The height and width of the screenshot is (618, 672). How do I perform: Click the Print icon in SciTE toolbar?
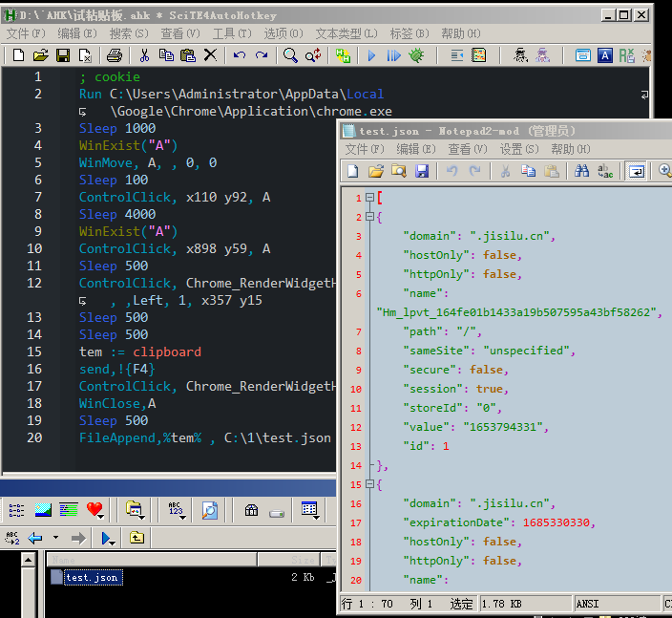pyautogui.click(x=115, y=56)
